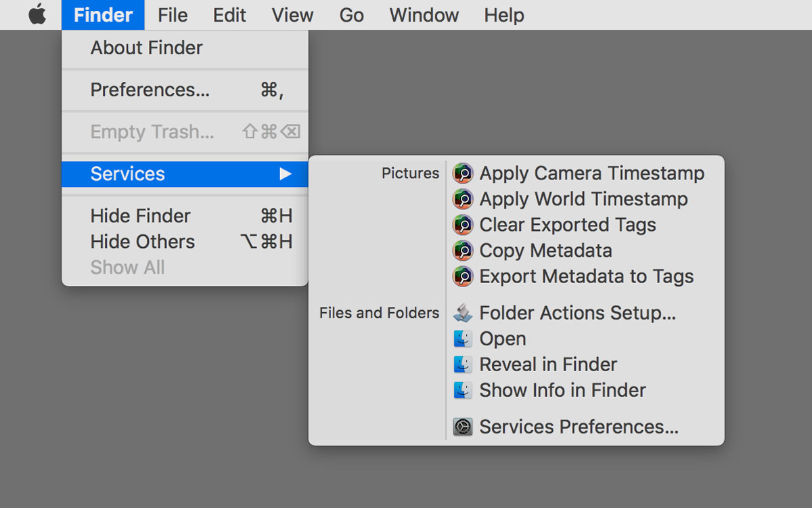Click the icon beside Copy Metadata
812x508 pixels.
click(463, 251)
